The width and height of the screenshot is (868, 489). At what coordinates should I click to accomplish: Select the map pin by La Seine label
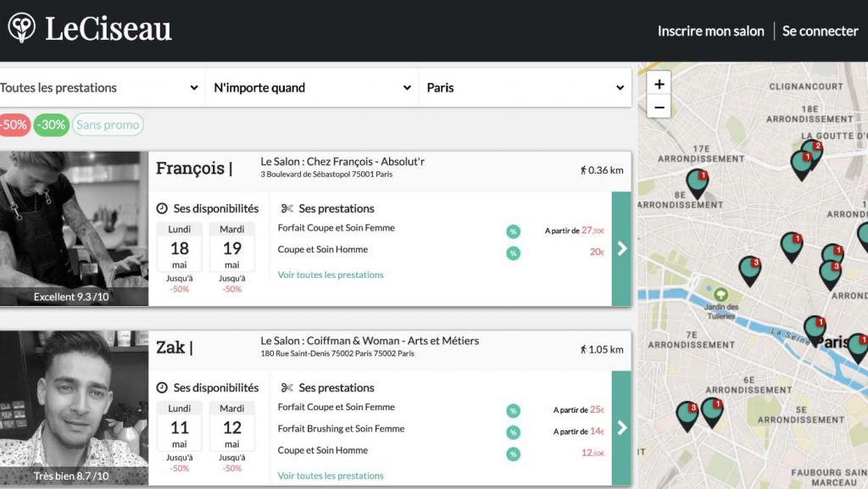tap(815, 330)
